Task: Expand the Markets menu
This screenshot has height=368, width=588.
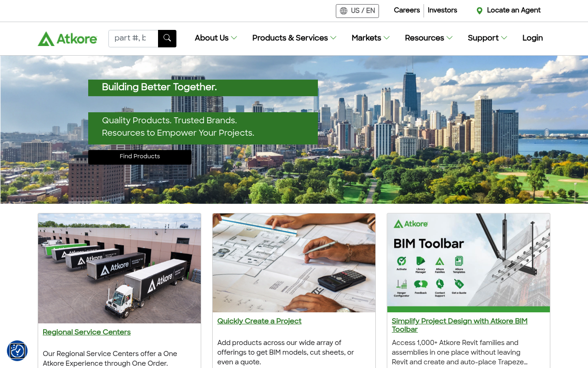Action: 371,38
